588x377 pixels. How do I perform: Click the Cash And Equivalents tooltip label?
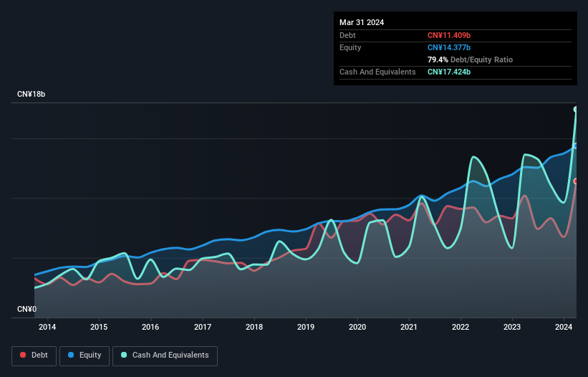[377, 72]
